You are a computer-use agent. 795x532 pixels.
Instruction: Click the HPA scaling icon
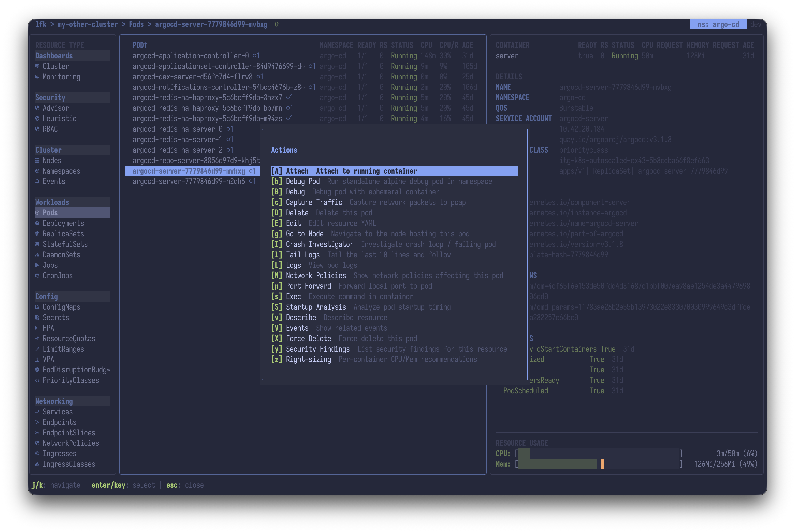[x=37, y=328]
